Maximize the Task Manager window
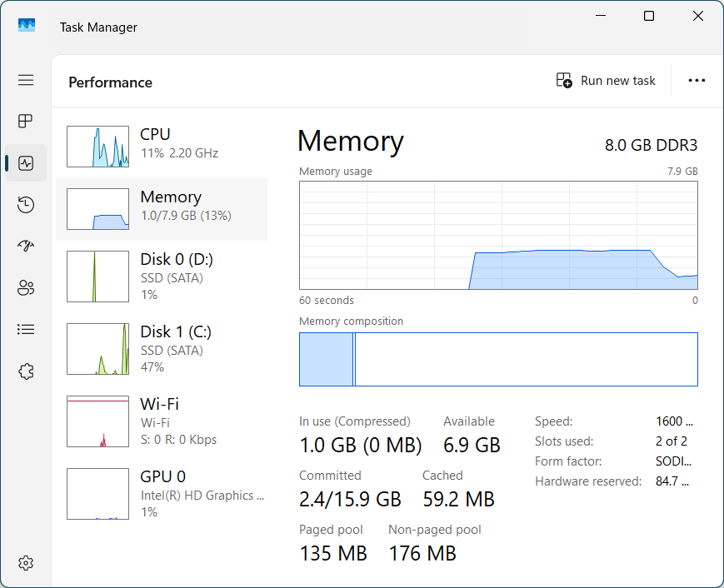Viewport: 724px width, 588px height. (x=649, y=16)
